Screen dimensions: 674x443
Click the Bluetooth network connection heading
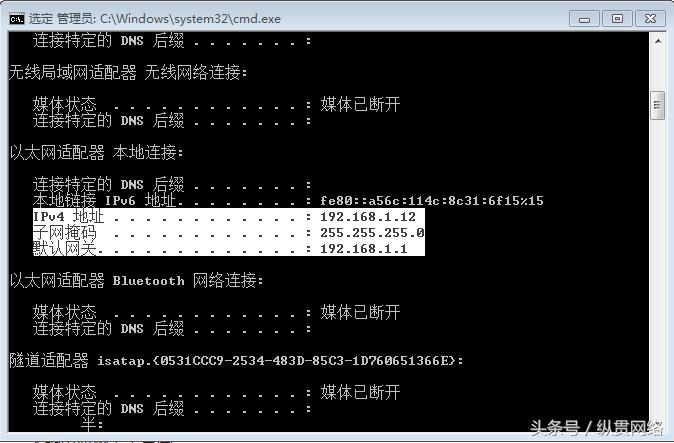click(x=137, y=281)
